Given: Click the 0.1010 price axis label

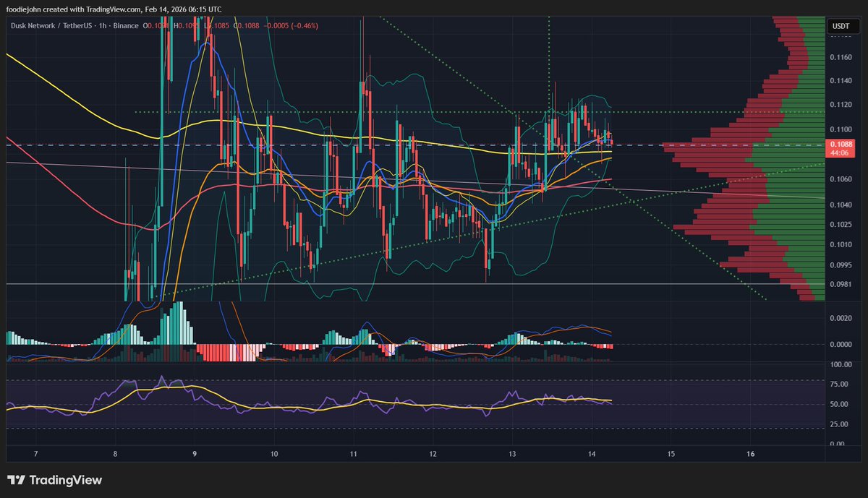Looking at the screenshot, I should point(841,245).
